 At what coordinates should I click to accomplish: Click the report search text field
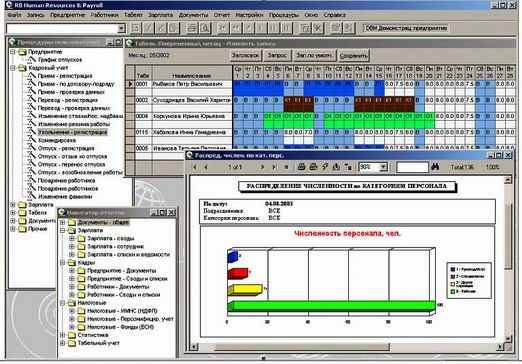pos(412,167)
